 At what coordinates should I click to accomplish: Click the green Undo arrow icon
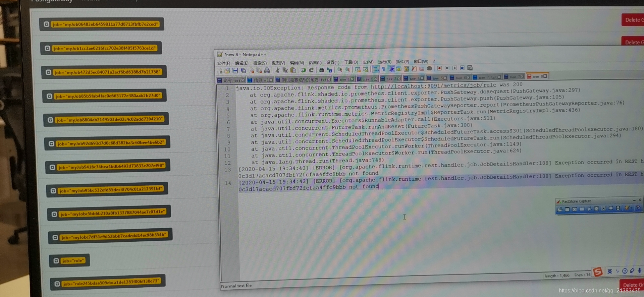coord(304,70)
